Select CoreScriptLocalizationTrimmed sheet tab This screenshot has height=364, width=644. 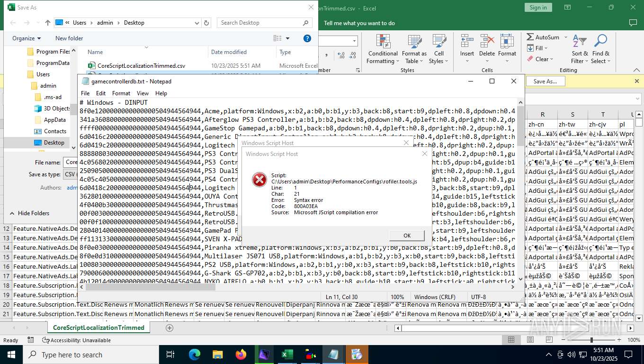98,328
